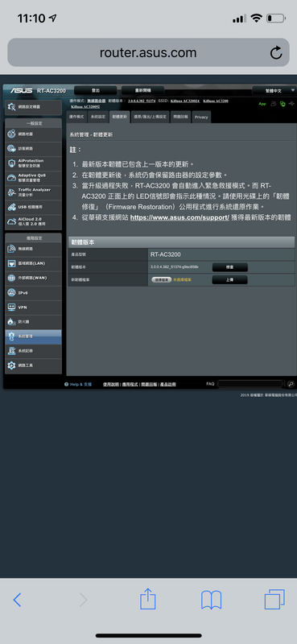Screen dimensions: 297x644
Task: Tap the Safari back arrow
Action: pyautogui.click(x=17, y=600)
